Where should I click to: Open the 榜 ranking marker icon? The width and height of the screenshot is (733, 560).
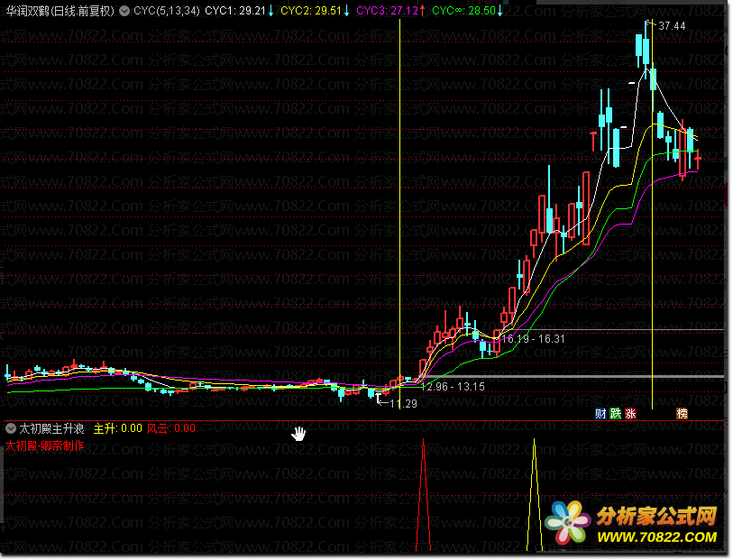(682, 413)
